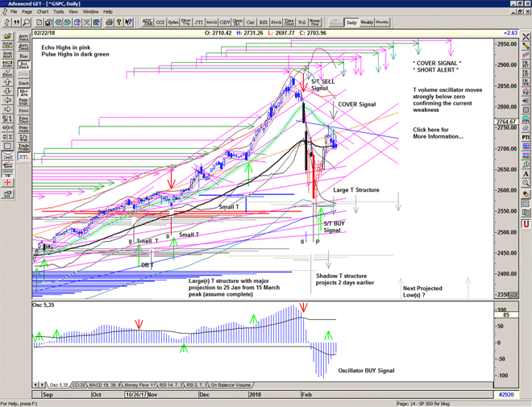532x407 pixels.
Task: Add the CCI study from toolbar
Action: click(x=160, y=23)
